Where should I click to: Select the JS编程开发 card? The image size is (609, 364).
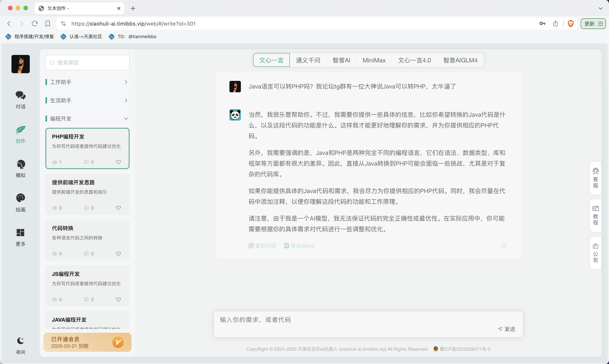pos(87,286)
